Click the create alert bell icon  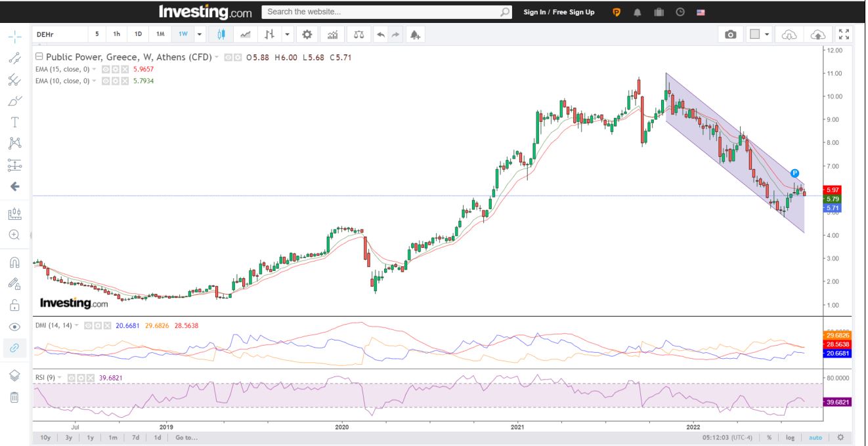pos(415,34)
